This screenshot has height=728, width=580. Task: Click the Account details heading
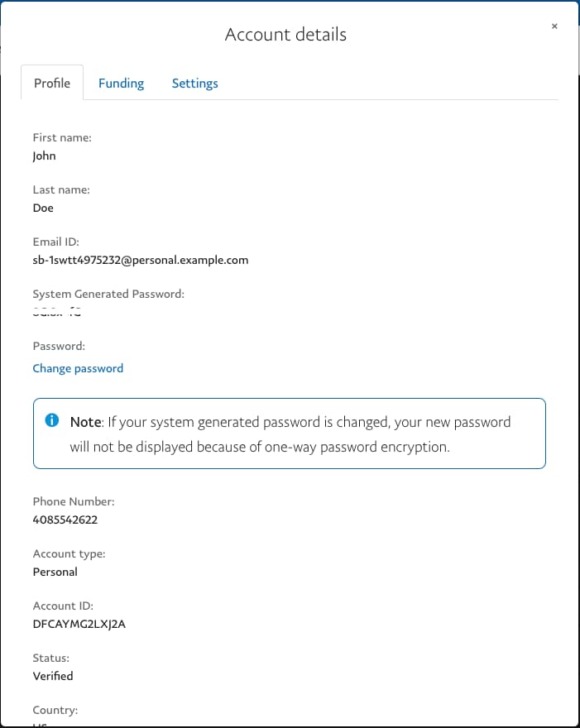coord(285,35)
